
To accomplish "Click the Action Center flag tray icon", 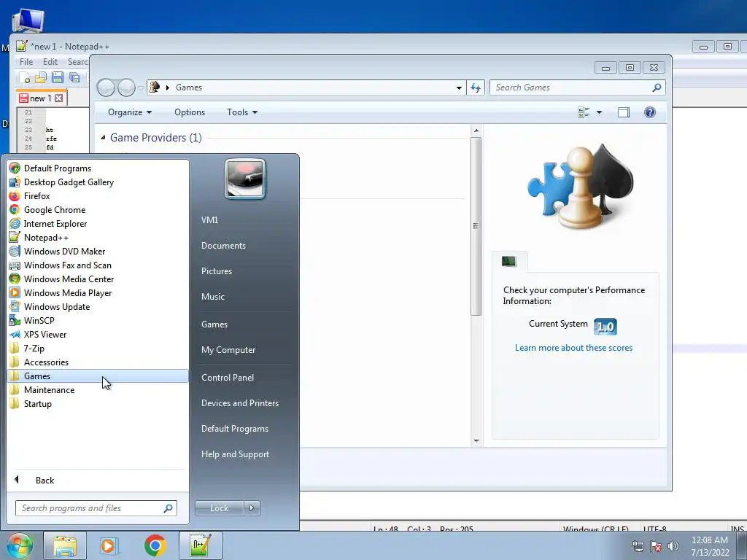I will [656, 546].
